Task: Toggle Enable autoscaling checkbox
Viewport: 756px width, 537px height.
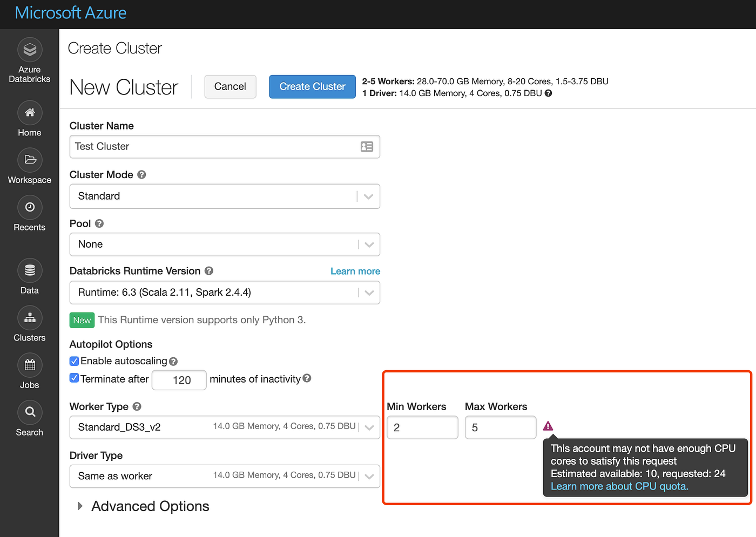Action: [75, 361]
